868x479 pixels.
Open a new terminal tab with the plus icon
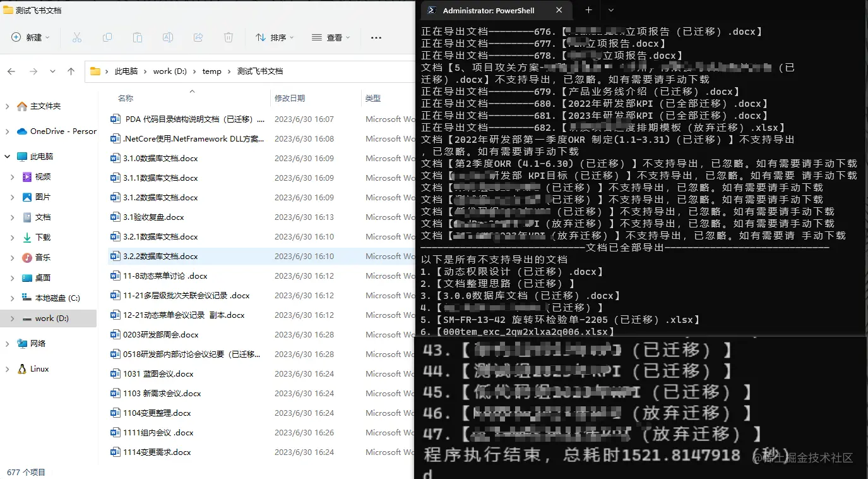588,10
